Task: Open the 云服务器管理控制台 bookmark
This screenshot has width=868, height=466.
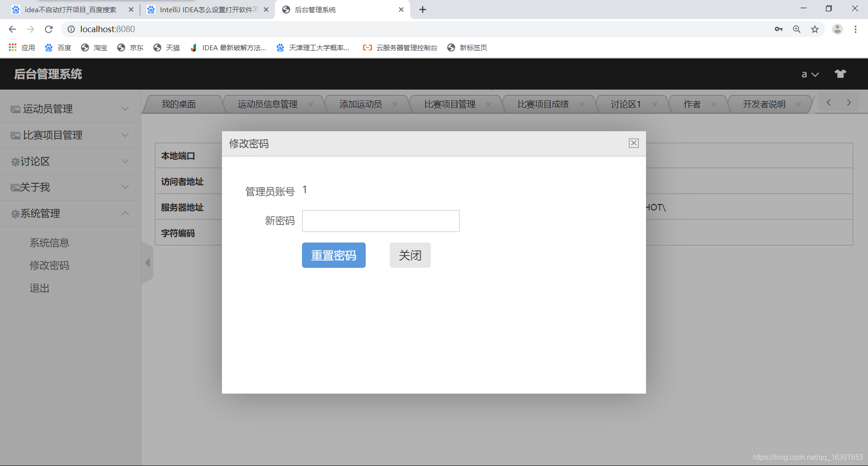Action: (400, 48)
